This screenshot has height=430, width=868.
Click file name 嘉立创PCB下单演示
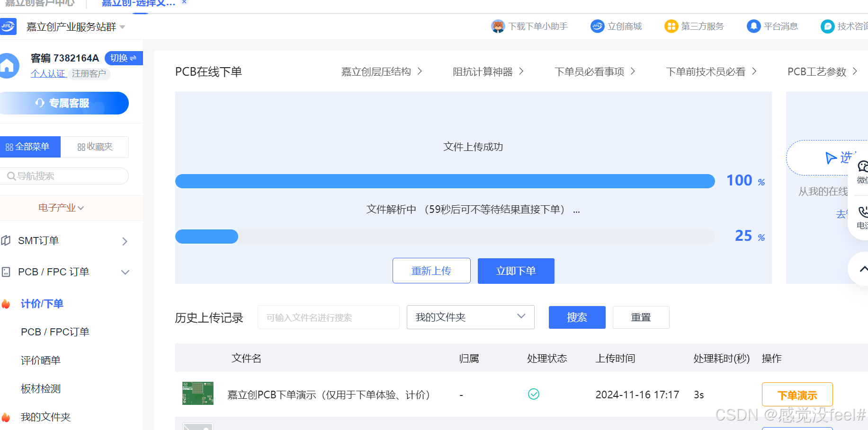(x=329, y=395)
